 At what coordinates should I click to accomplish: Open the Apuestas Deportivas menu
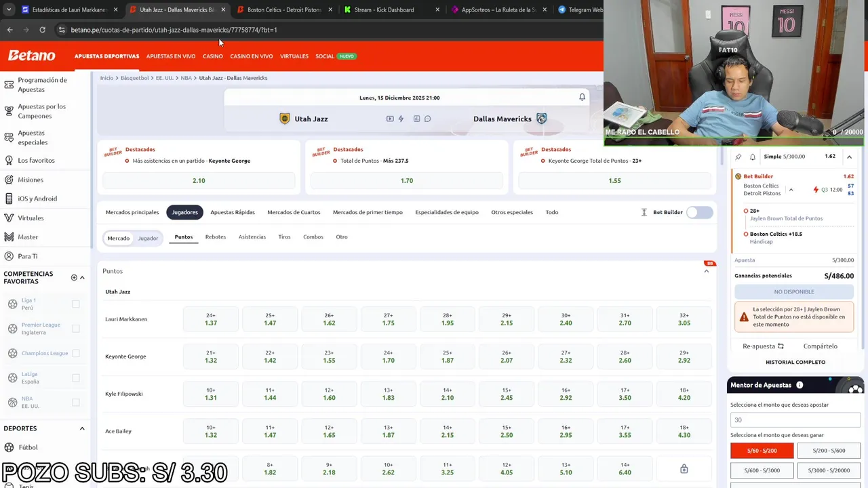point(106,56)
